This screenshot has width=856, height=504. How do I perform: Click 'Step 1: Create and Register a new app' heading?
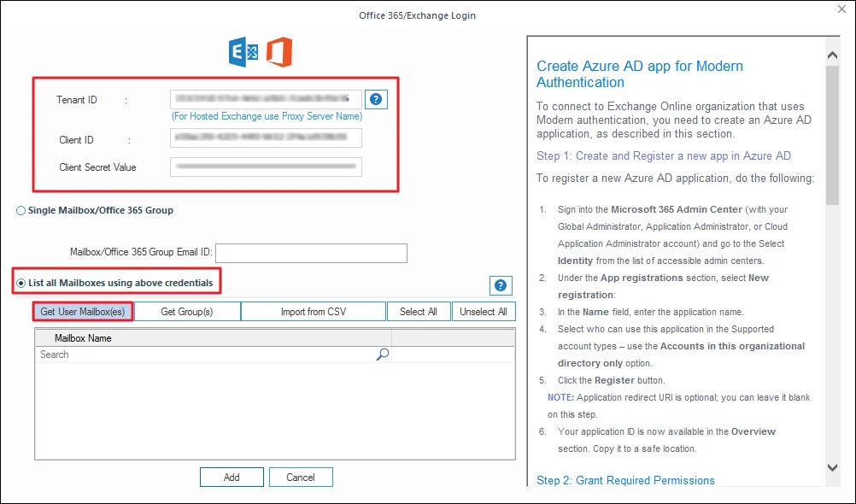click(x=664, y=155)
